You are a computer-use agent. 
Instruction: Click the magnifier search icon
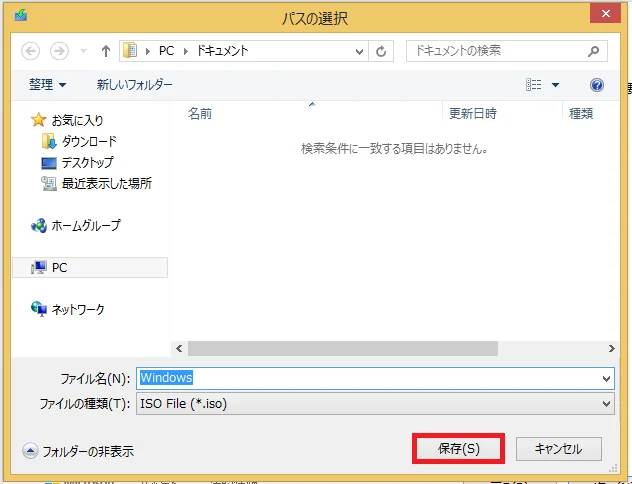pyautogui.click(x=593, y=51)
